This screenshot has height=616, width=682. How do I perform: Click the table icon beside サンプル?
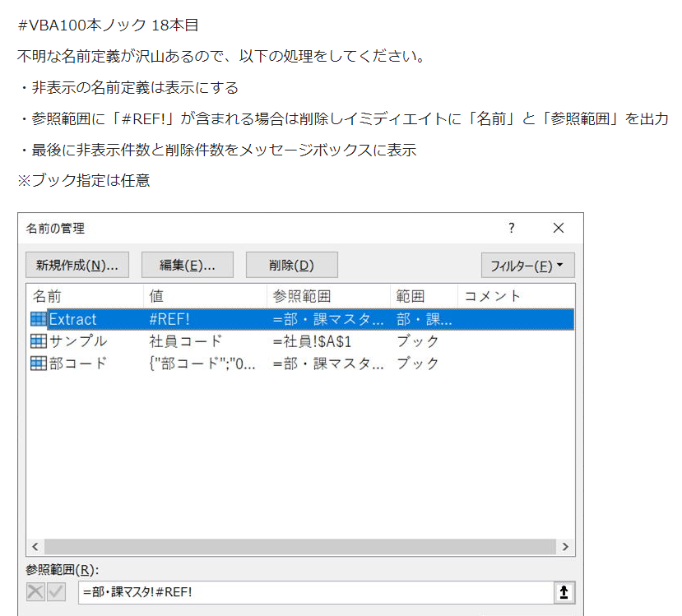pyautogui.click(x=39, y=341)
